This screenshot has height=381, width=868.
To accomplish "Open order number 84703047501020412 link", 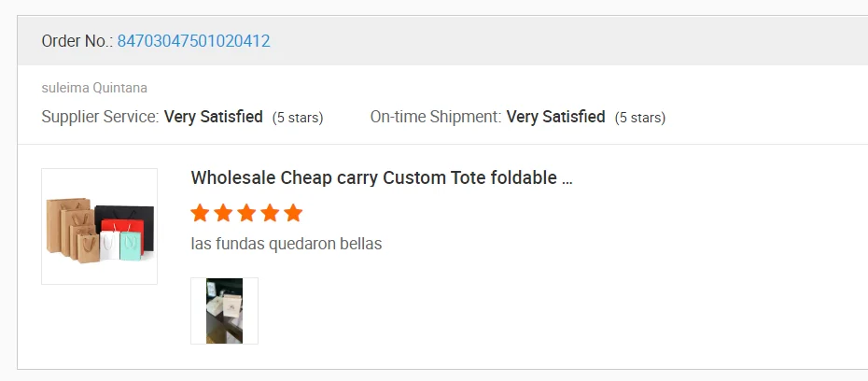I will [193, 41].
